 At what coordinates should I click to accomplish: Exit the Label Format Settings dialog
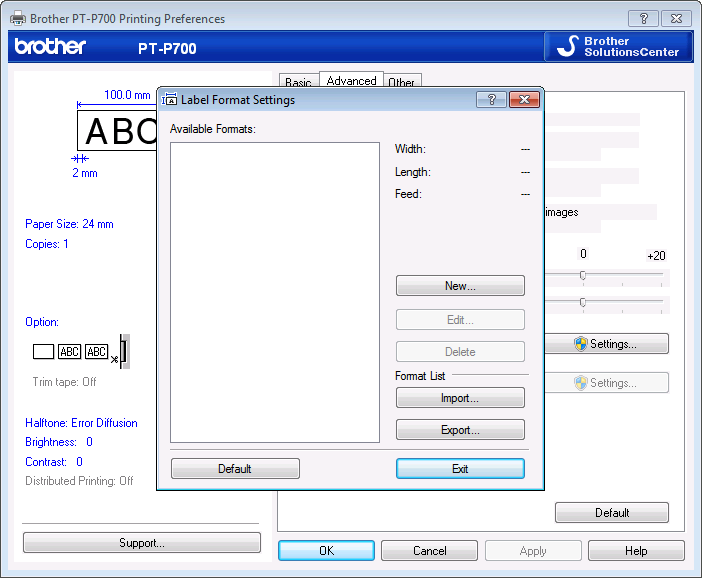tap(460, 469)
